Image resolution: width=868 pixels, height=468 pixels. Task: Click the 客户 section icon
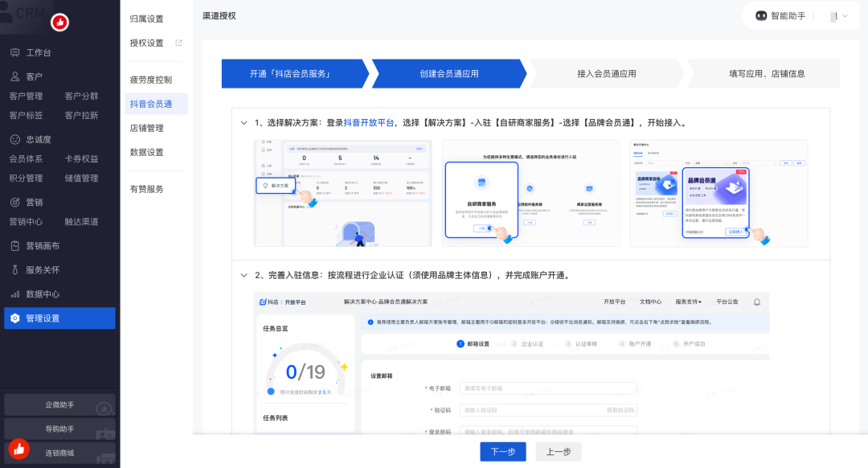[x=15, y=76]
